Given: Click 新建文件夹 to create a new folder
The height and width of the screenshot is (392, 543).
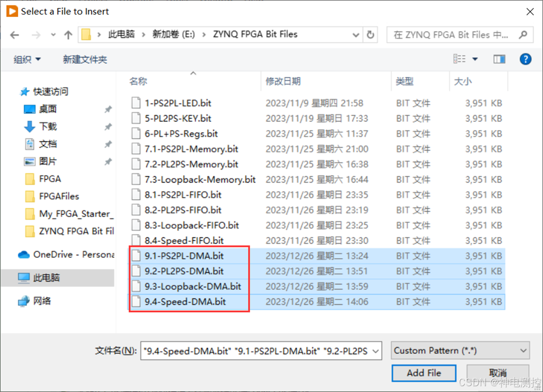Looking at the screenshot, I should click(85, 59).
